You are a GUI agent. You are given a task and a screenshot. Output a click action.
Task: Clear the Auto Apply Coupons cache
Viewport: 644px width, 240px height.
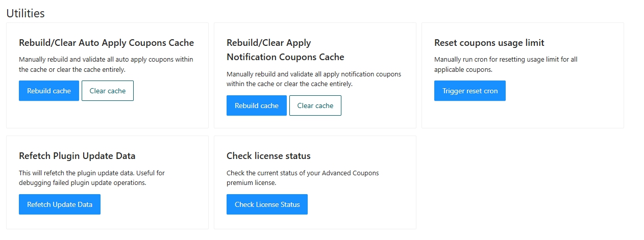[x=108, y=91]
